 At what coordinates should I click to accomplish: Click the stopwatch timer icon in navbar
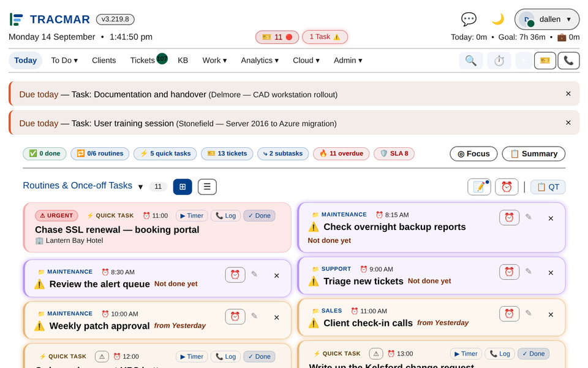tap(499, 61)
